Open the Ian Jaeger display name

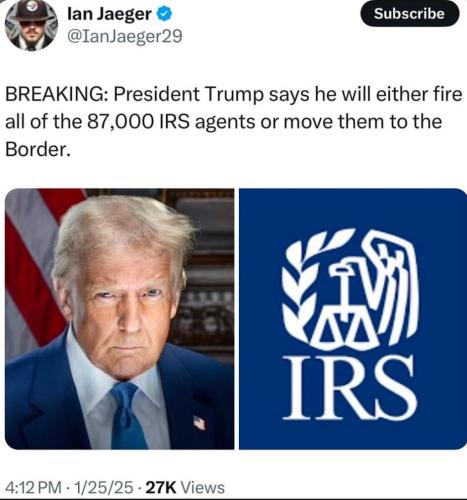click(109, 14)
